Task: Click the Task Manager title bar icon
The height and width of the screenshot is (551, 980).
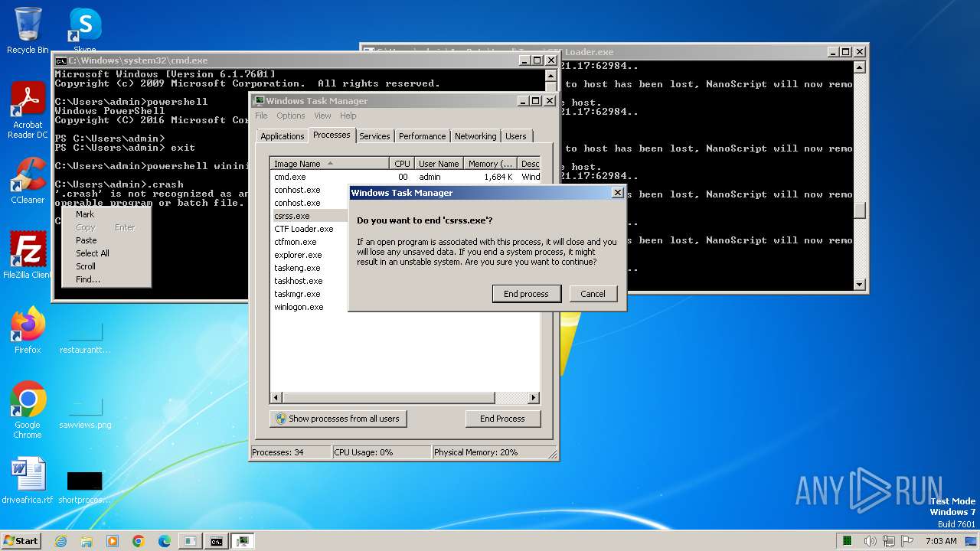Action: (259, 101)
